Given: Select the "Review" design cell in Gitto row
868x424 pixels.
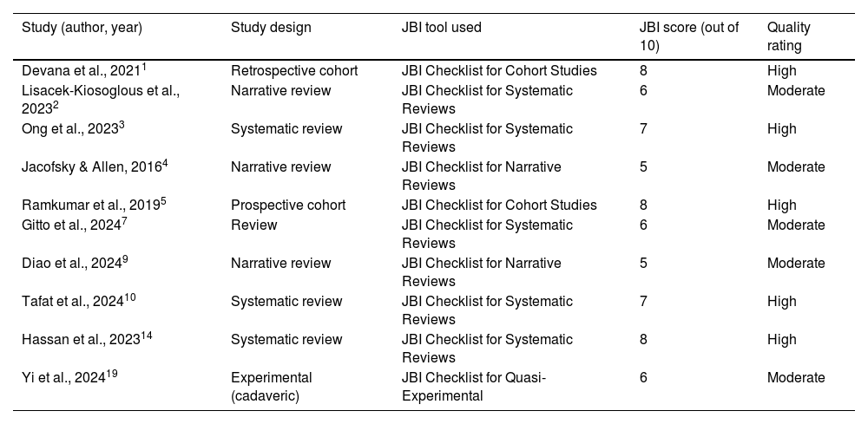Looking at the screenshot, I should [253, 225].
